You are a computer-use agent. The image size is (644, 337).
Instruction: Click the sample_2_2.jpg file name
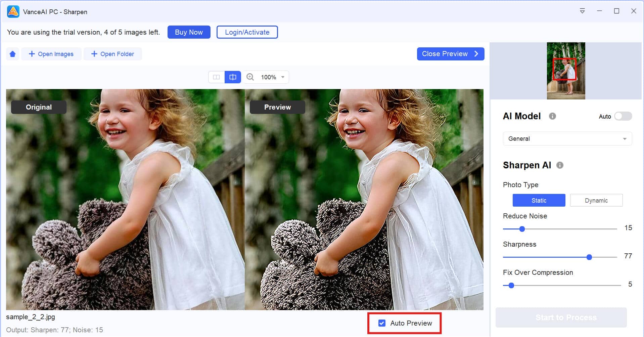[31, 317]
